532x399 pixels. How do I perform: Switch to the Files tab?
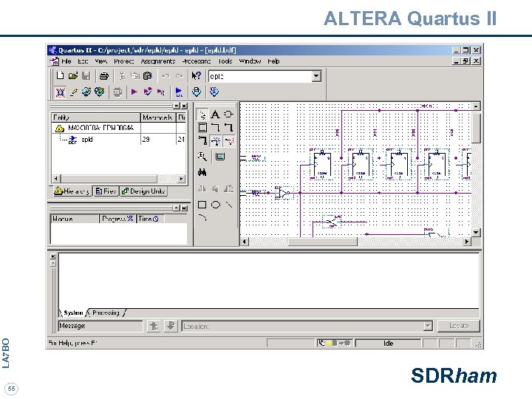tap(106, 191)
